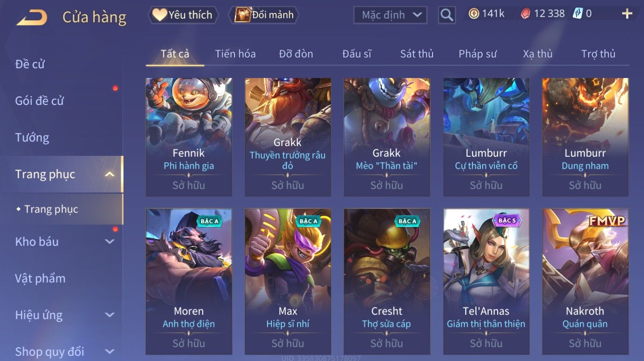The image size is (644, 361).
Task: Open the search magnifier icon
Action: coord(447,15)
